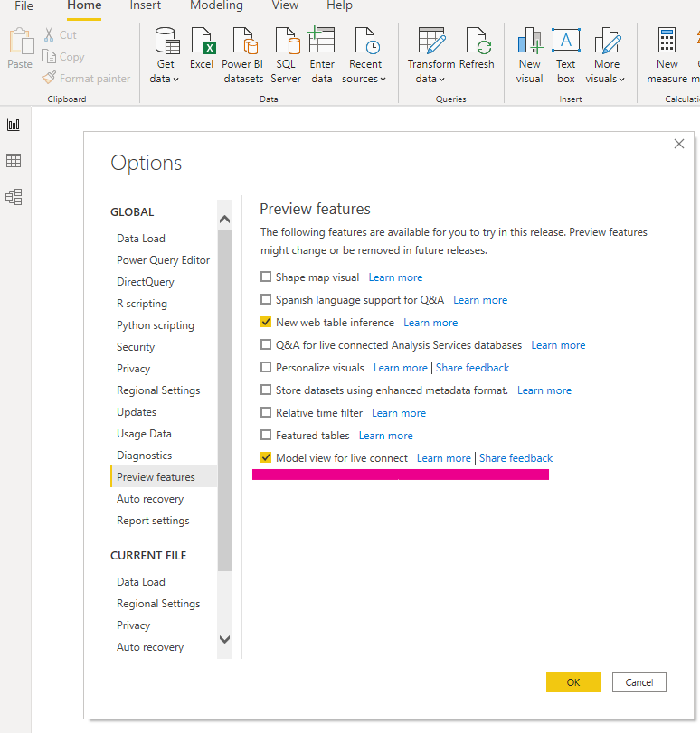Select R scripting options

coord(142,304)
